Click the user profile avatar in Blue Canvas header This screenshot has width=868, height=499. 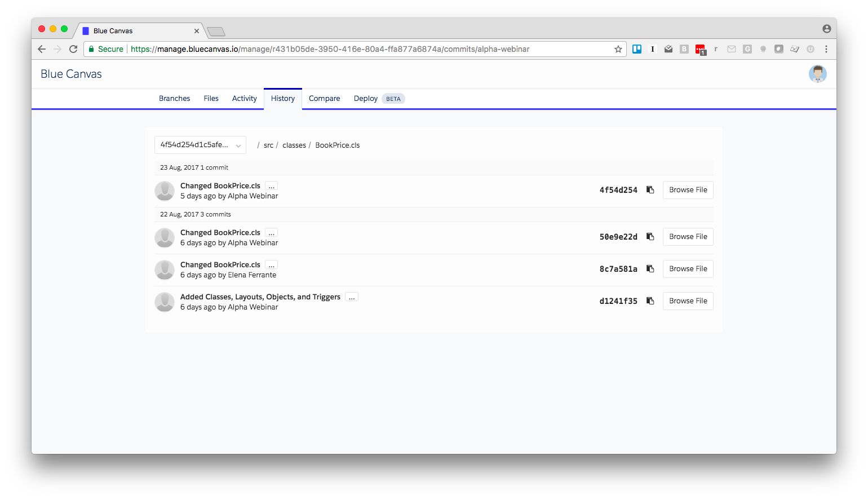coord(817,74)
